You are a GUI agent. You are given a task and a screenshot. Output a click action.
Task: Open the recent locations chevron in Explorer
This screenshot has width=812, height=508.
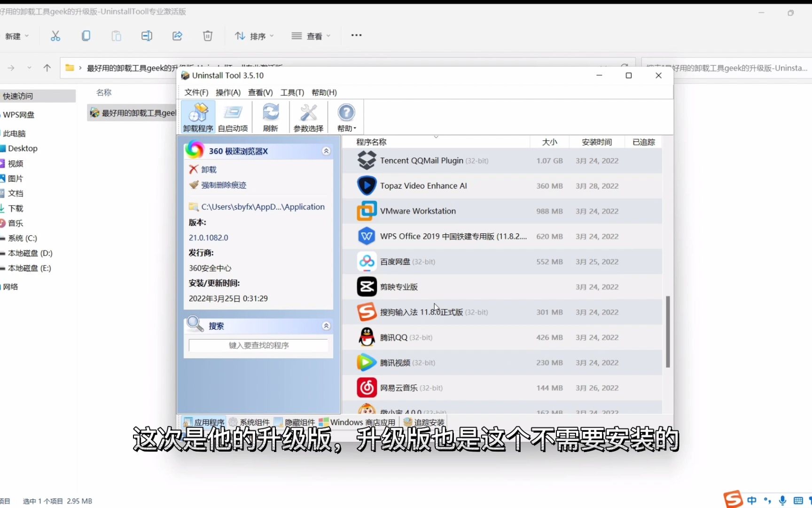click(29, 68)
